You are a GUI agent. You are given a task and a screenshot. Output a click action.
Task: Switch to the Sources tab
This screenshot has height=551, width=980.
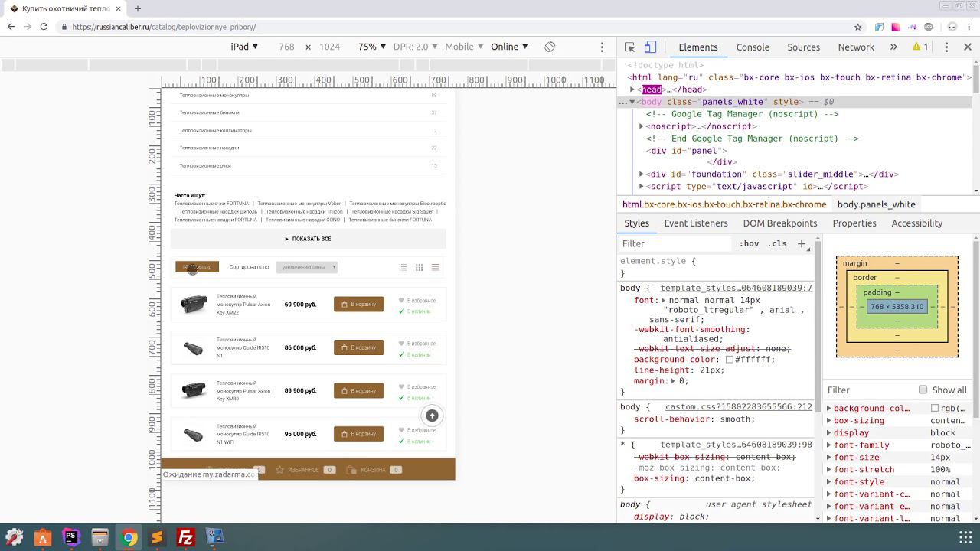[x=804, y=47]
